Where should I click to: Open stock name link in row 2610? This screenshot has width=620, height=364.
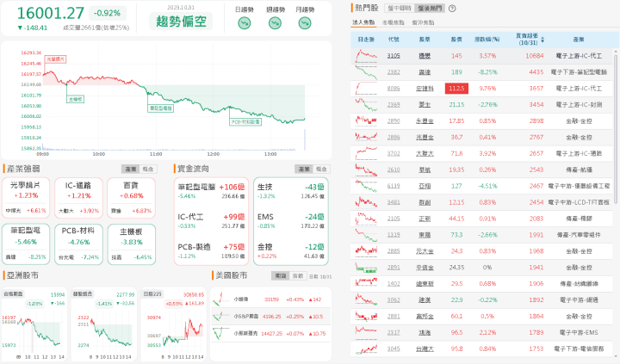click(x=425, y=170)
